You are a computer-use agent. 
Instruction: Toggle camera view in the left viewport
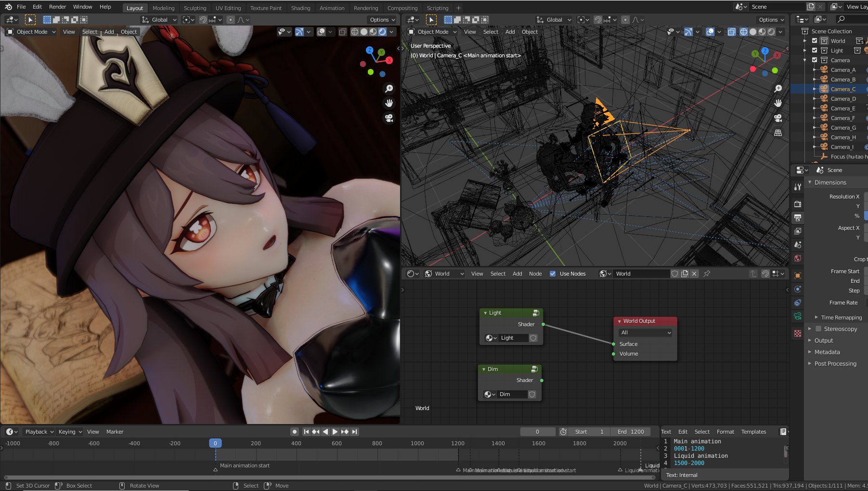(x=389, y=118)
